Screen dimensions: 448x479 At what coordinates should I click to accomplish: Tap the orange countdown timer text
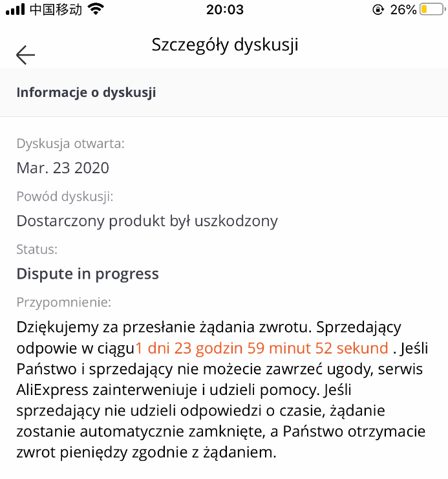(262, 348)
